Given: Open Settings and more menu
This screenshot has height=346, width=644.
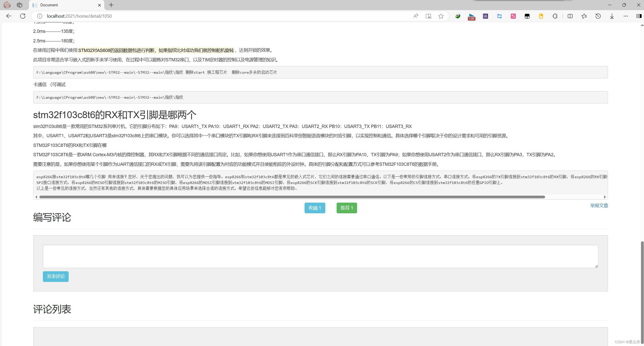Looking at the screenshot, I should [x=626, y=16].
